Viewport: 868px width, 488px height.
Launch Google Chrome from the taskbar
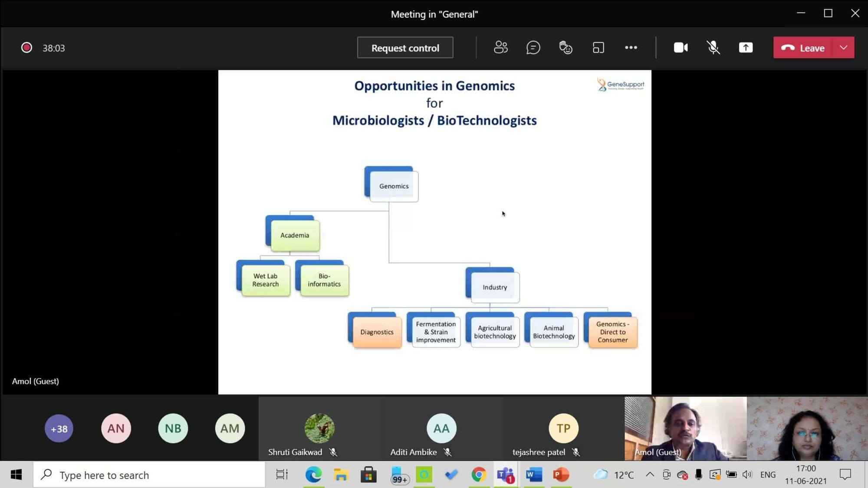point(479,475)
